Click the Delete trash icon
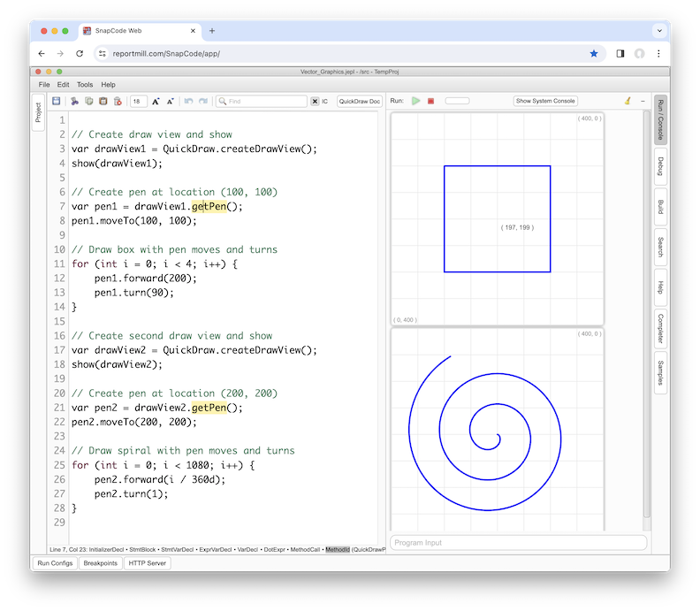 tap(118, 101)
